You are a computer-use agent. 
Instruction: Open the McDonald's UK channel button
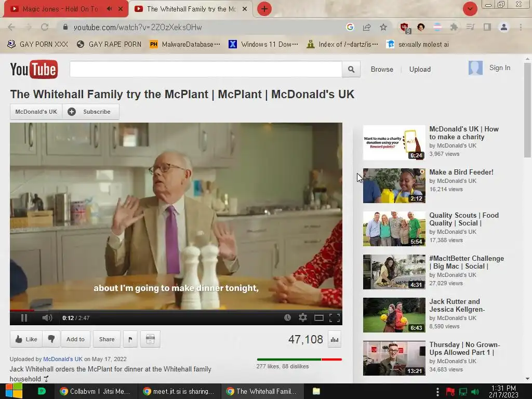pyautogui.click(x=36, y=112)
